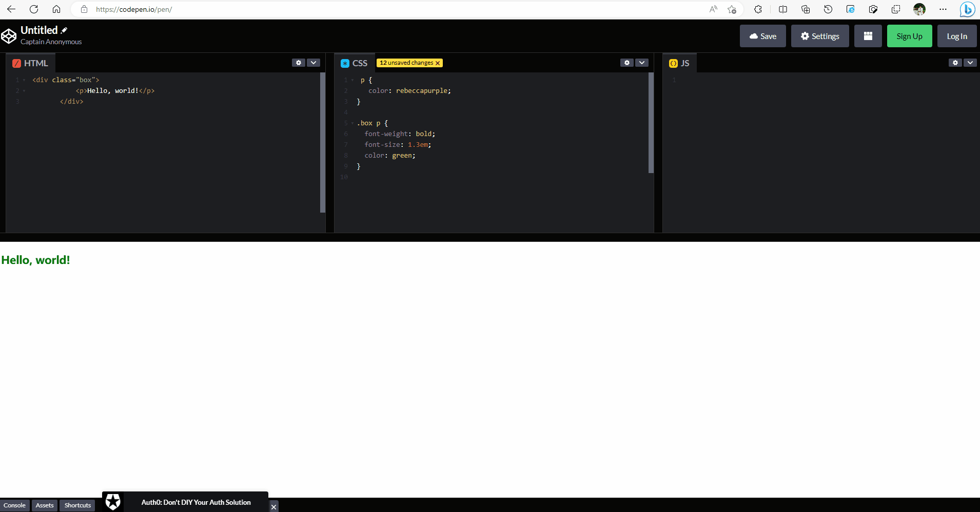Viewport: 980px width, 512px height.
Task: Click Captain Anonymous author name
Action: pos(51,42)
